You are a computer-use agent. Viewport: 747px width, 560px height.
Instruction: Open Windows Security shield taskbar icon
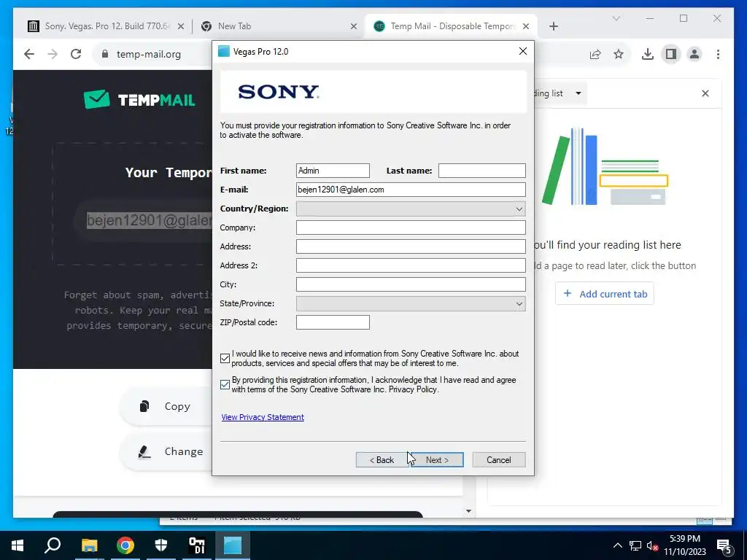tap(161, 545)
